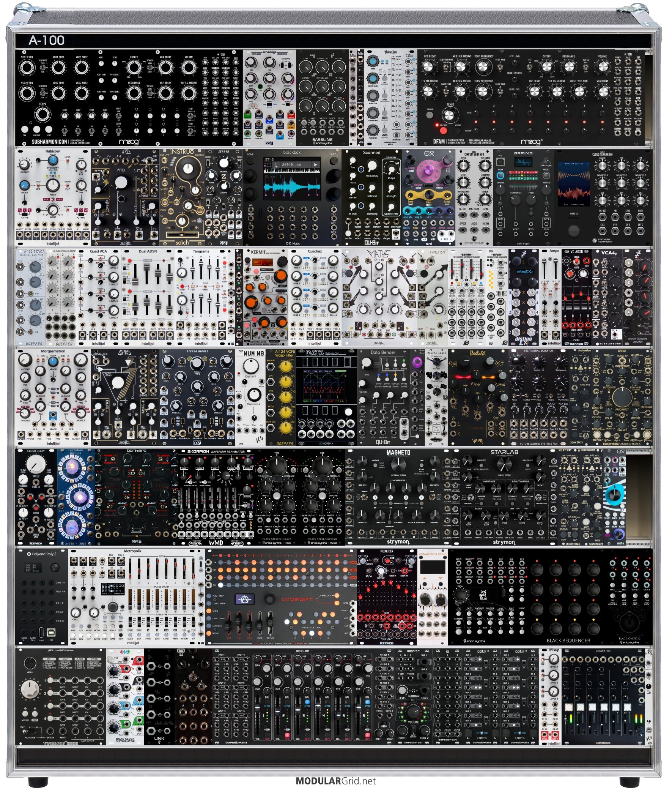Select the disting EX module
Viewport: 672px width, 789px height.
[524, 297]
